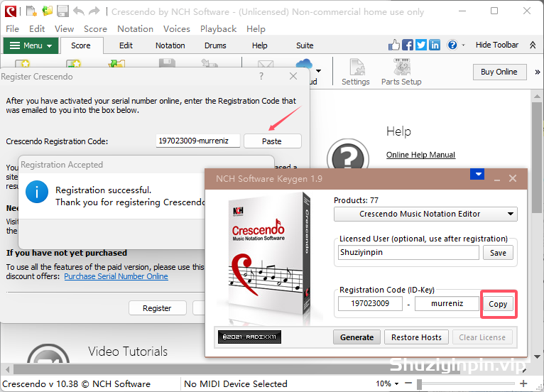Click the Buy Online button
The height and width of the screenshot is (392, 544).
pyautogui.click(x=499, y=72)
